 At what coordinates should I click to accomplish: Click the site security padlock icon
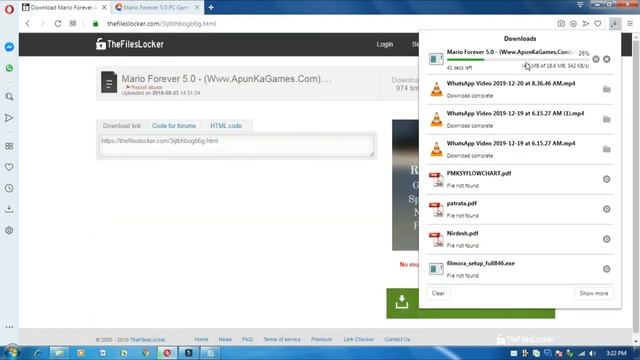click(x=96, y=24)
